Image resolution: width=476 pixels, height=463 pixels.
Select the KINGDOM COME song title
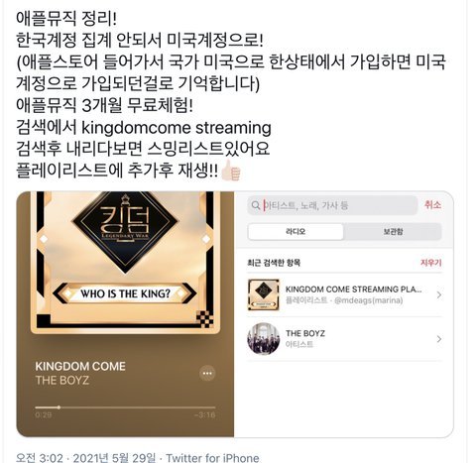80,366
